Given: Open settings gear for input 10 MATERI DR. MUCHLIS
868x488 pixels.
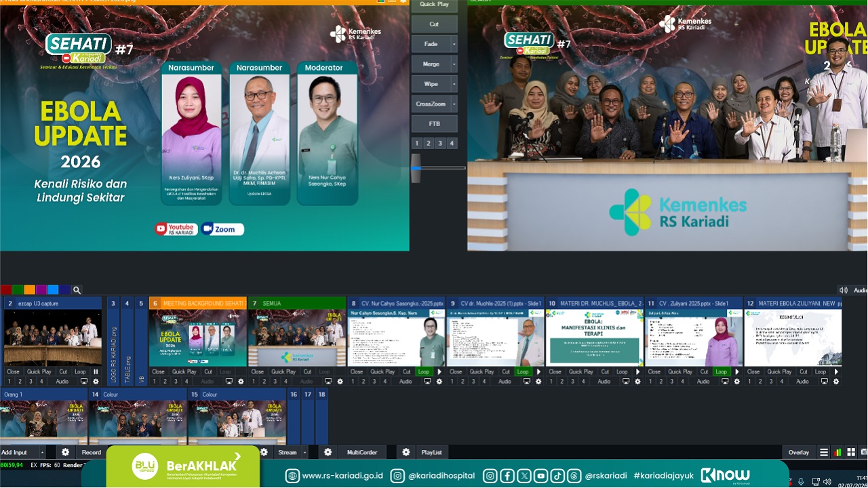Looking at the screenshot, I should pos(637,382).
